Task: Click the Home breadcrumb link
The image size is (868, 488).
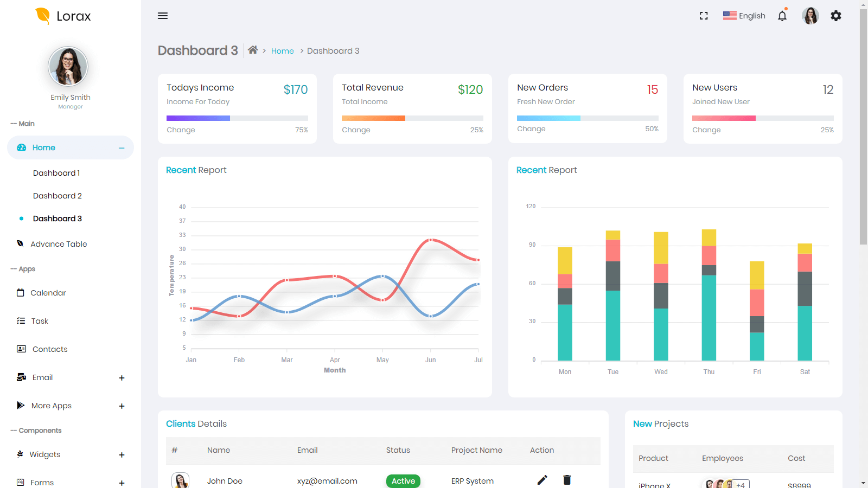Action: (x=282, y=50)
